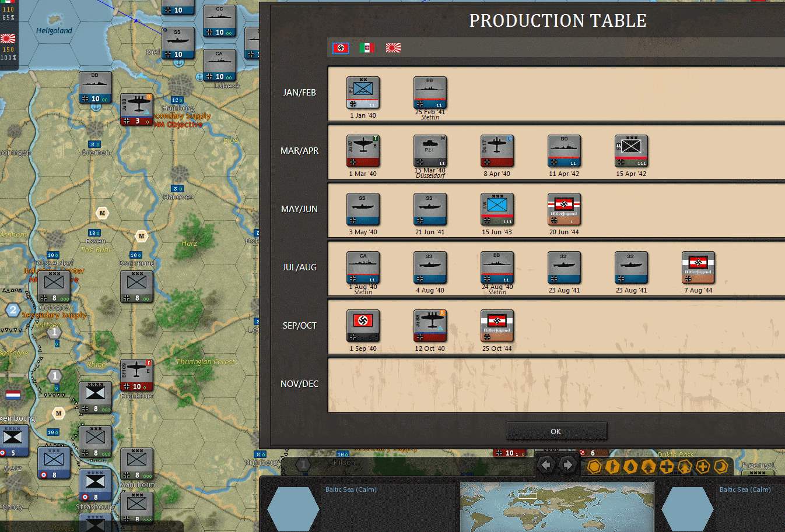Select the Ju 87 bomber dated 1 Mar '40
The image size is (785, 532).
363,152
